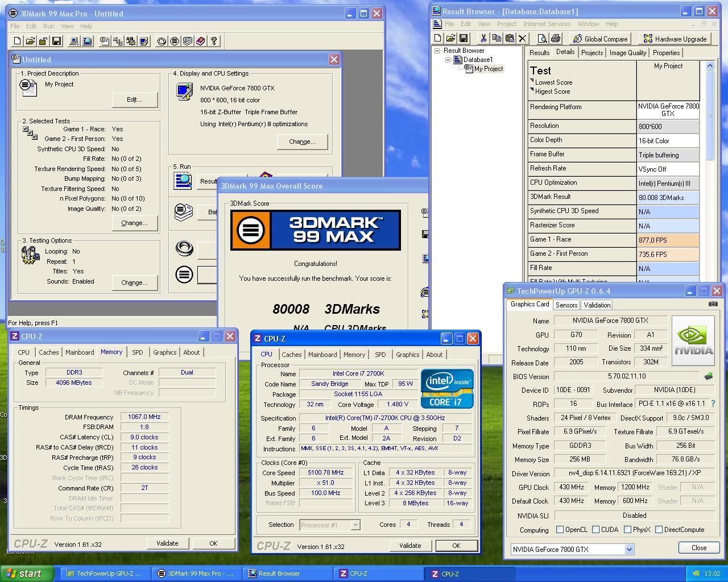Click the NVIDIA logo in GPU-Z

point(693,340)
